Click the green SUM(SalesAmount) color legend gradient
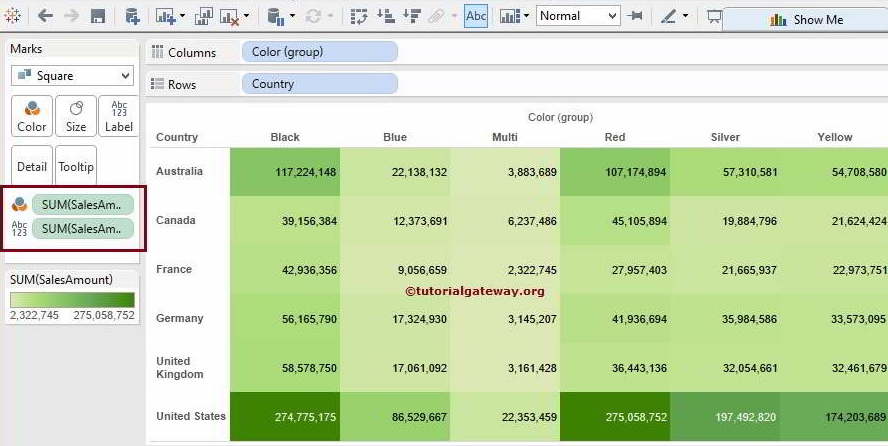The image size is (888, 446). coord(72,299)
